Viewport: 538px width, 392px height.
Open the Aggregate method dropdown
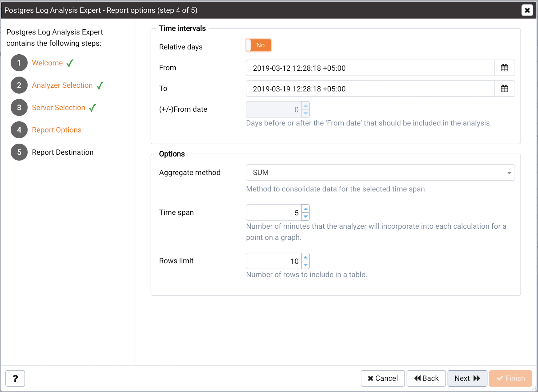380,173
